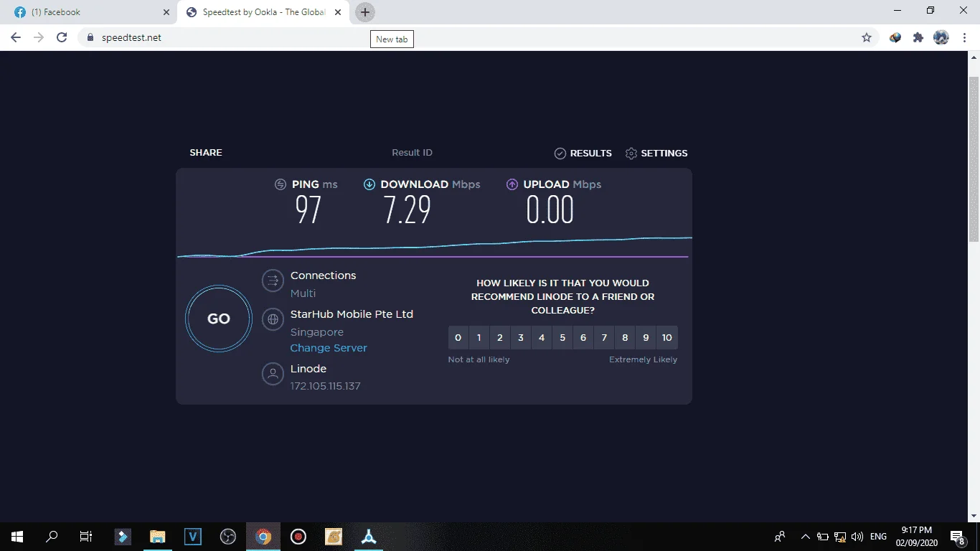980x551 pixels.
Task: Open speedtest SETTINGS
Action: click(x=656, y=154)
